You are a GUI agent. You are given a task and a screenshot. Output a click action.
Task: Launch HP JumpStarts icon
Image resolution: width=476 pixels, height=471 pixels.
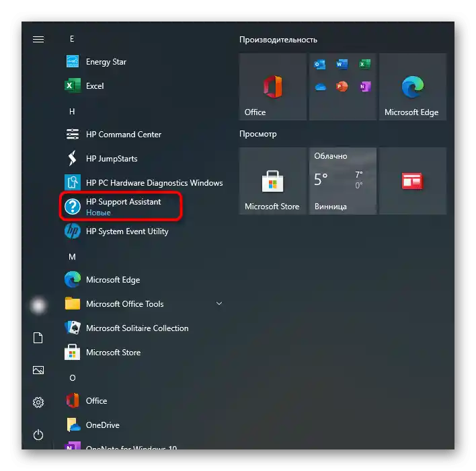pos(72,158)
